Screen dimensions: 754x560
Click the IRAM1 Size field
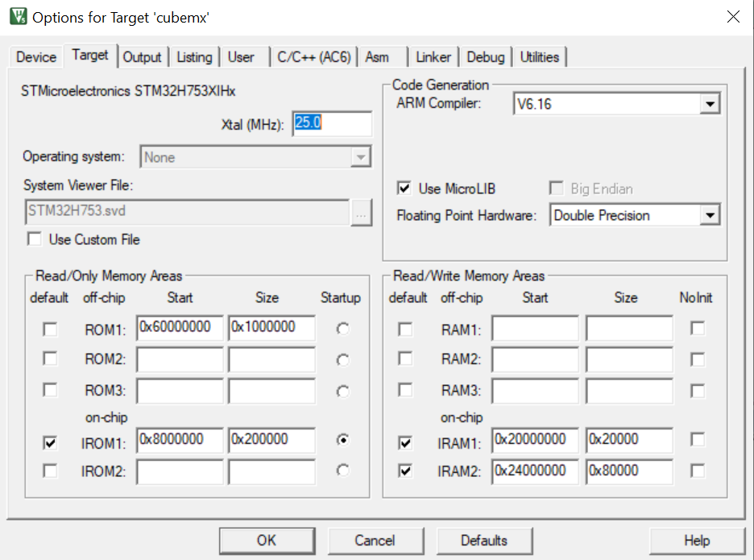(629, 440)
